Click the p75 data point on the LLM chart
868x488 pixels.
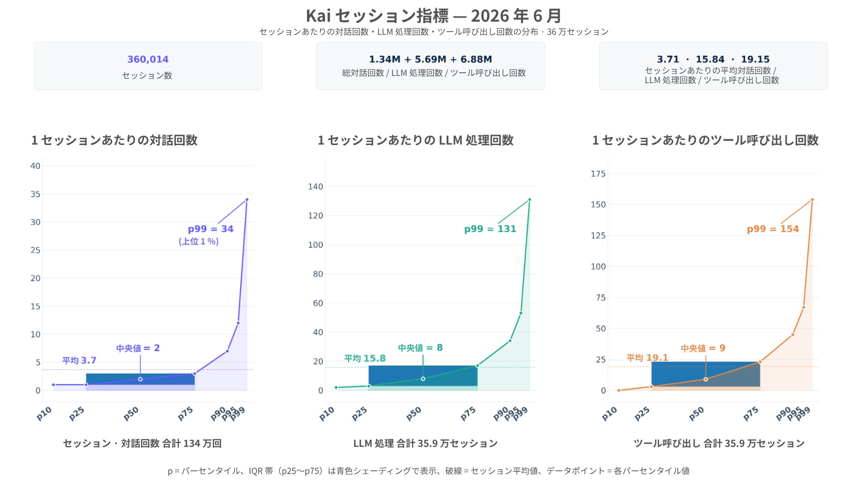tap(477, 366)
